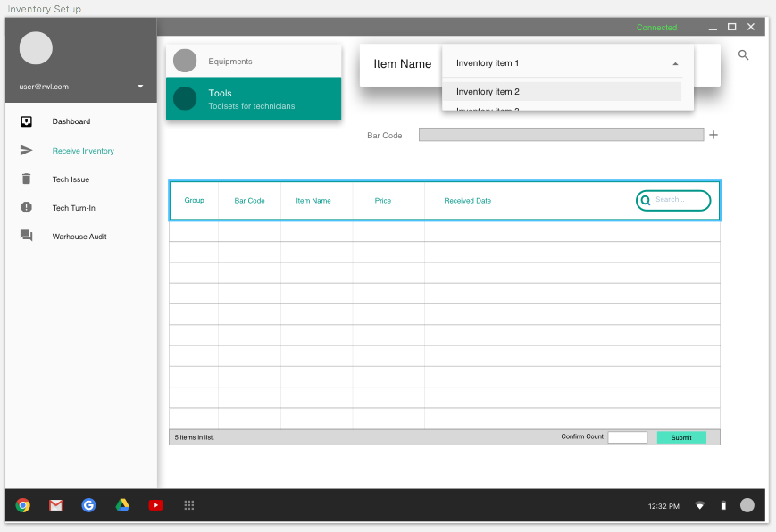
Task: Expand the user@rwl.com account menu
Action: tap(140, 87)
